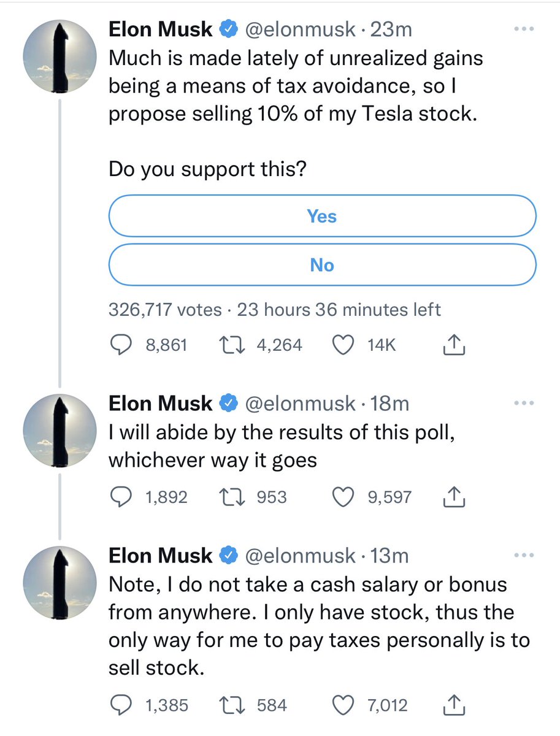560x736 pixels.
Task: Open more options on the 13m tweet
Action: tap(524, 556)
